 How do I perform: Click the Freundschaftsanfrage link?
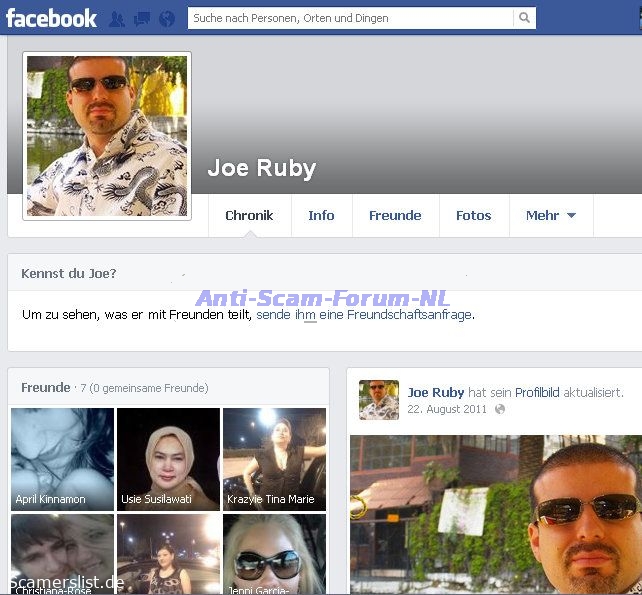[363, 314]
